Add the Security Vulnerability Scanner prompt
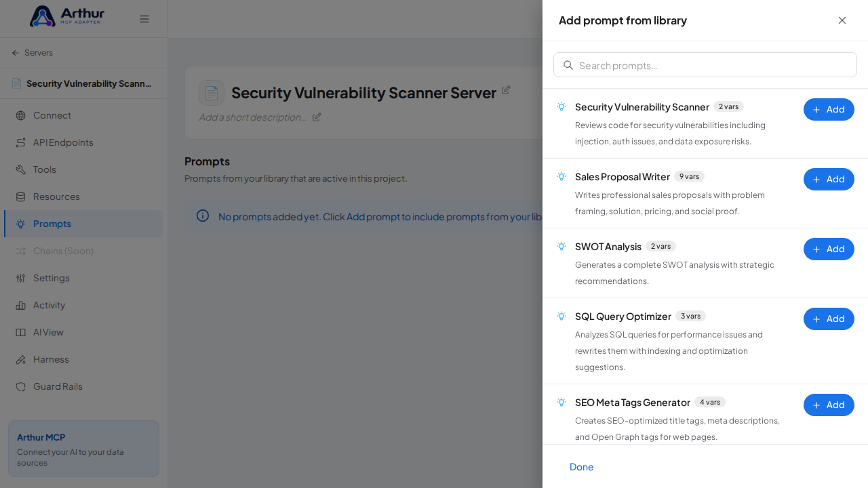Image resolution: width=868 pixels, height=488 pixels. (x=829, y=109)
